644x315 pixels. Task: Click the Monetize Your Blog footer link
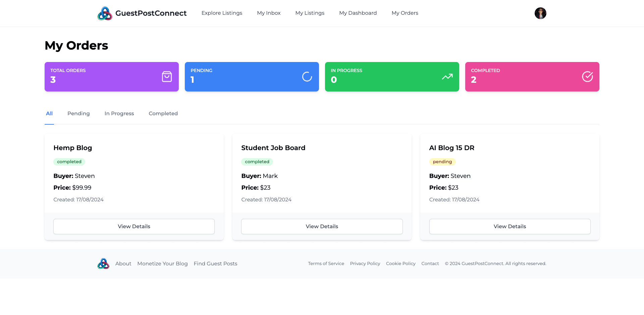(162, 264)
